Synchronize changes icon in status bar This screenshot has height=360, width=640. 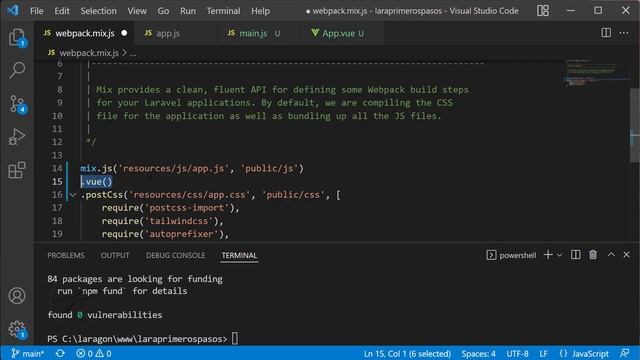point(60,353)
